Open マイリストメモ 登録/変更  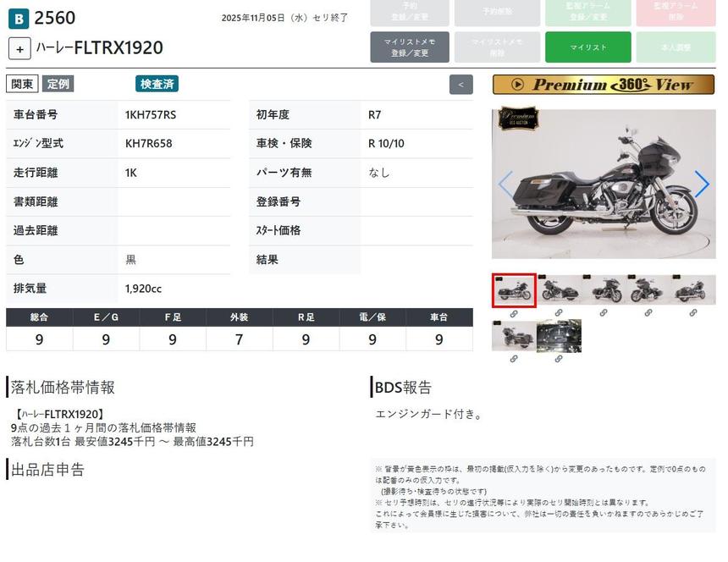click(410, 47)
